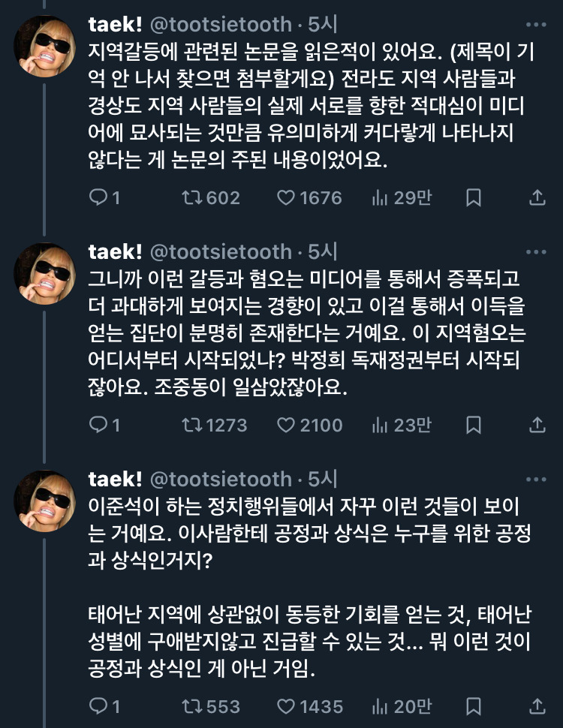563x728 pixels.
Task: Like the tweet with 2100 likes
Action: 286,425
